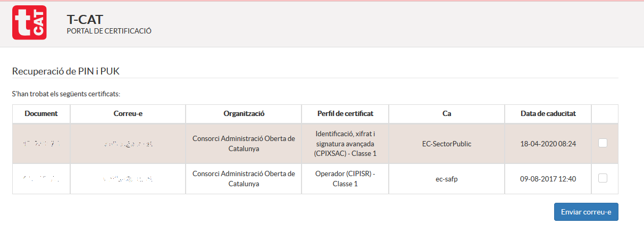Click the Recuperació de PIN i PUK heading
The image size is (644, 248).
click(x=69, y=71)
